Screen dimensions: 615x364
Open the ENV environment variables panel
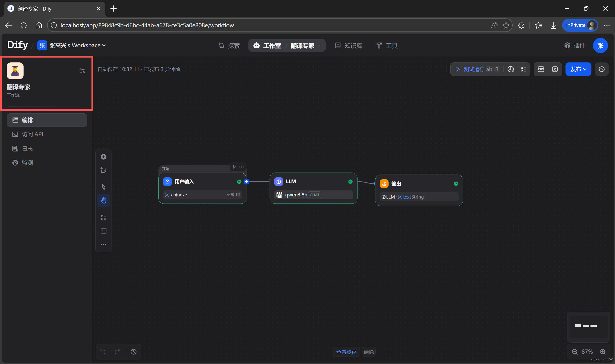541,69
